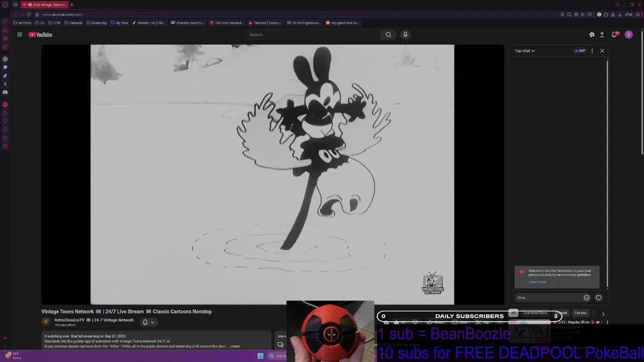
Task: Open the YouTube Create sparkle icon
Action: [x=592, y=35]
